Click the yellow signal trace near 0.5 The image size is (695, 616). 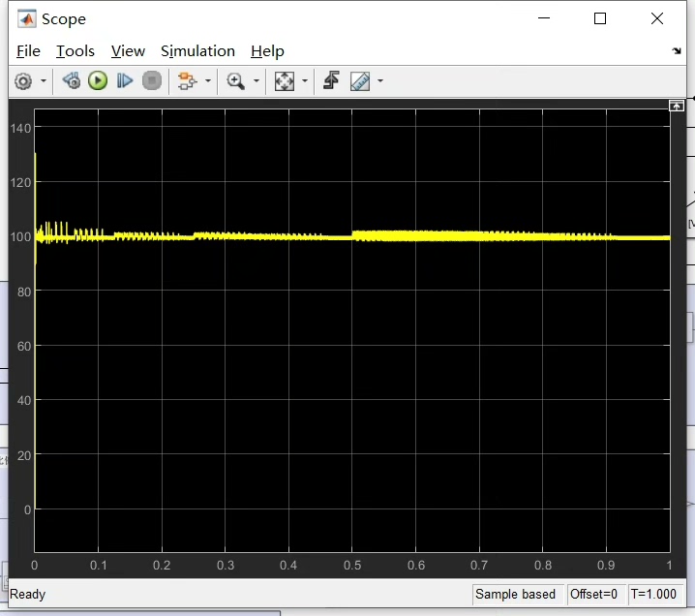tap(354, 236)
